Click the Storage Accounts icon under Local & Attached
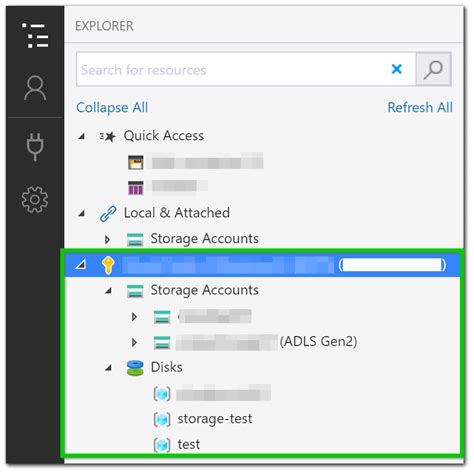The width and height of the screenshot is (474, 474). 135,240
